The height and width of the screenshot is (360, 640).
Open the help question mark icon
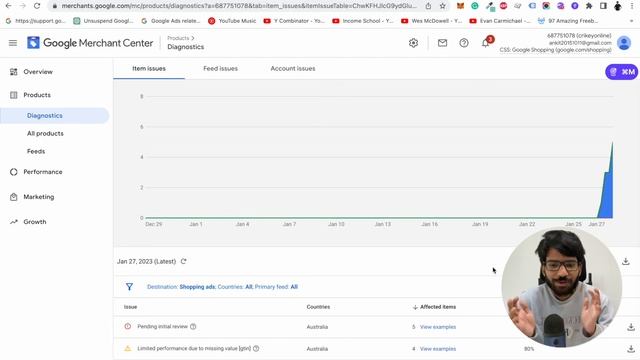[x=464, y=43]
